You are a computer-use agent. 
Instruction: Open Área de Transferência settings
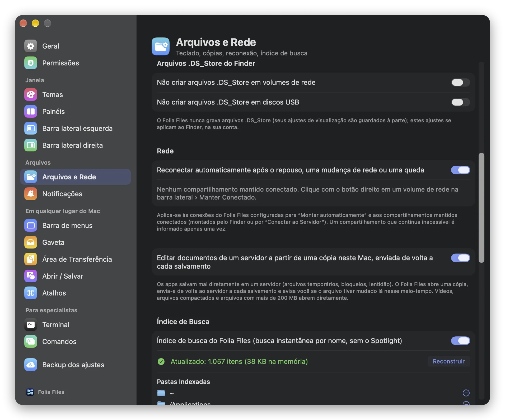click(76, 259)
